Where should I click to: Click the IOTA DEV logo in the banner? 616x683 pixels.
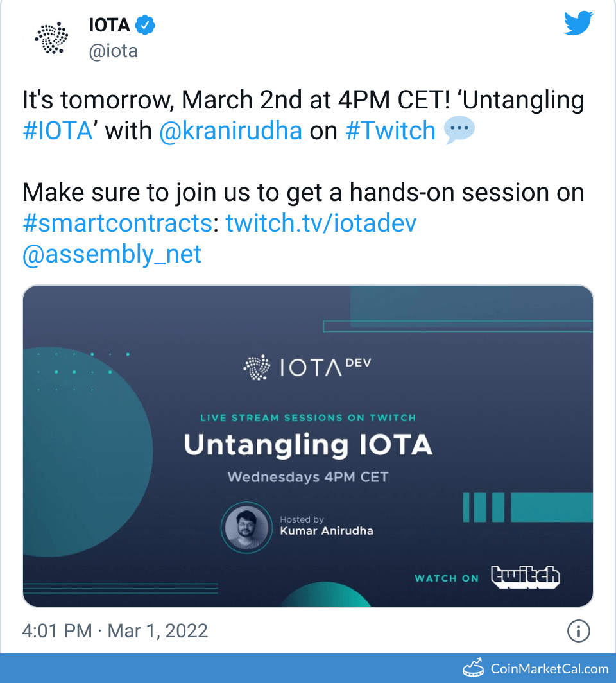pos(307,368)
